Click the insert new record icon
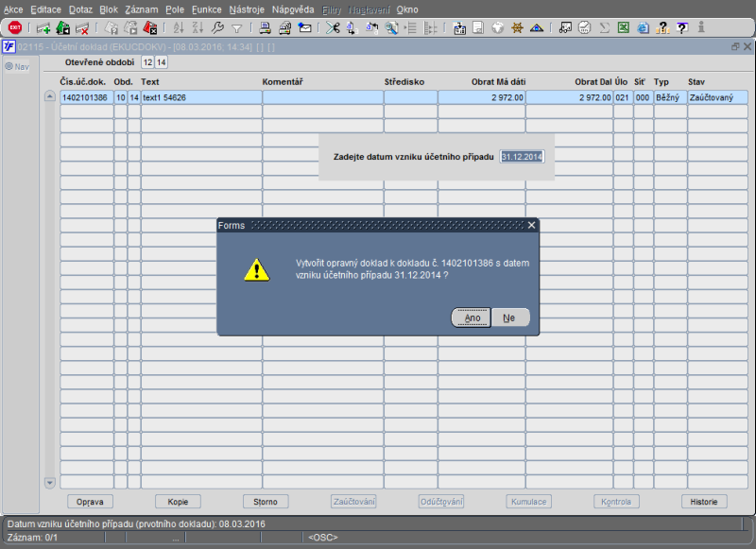Viewport: 756px width, 549px height. coord(43,28)
